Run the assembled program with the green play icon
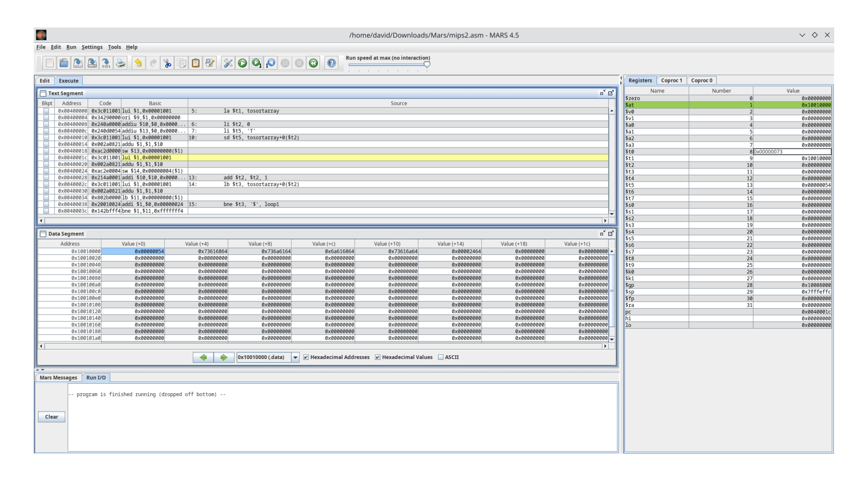Viewport: 868px width, 494px height. [242, 63]
